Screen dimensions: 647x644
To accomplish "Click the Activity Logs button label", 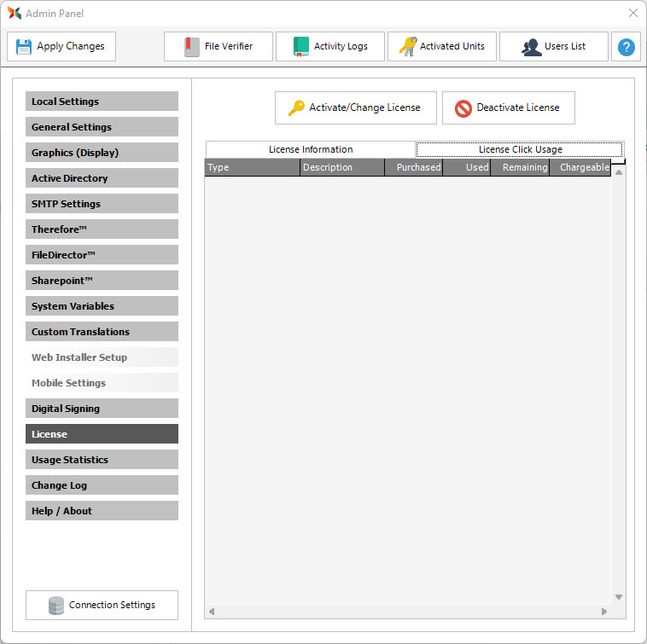I will coord(341,47).
